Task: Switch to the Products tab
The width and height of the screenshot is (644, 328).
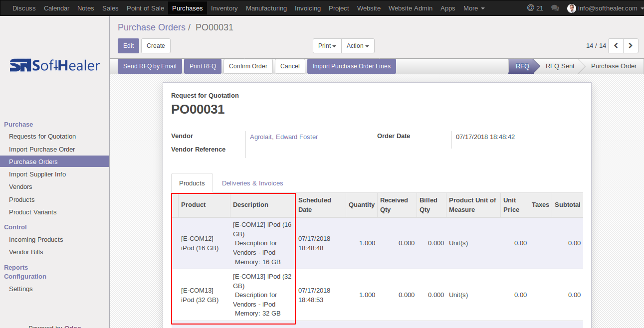Action: 192,183
